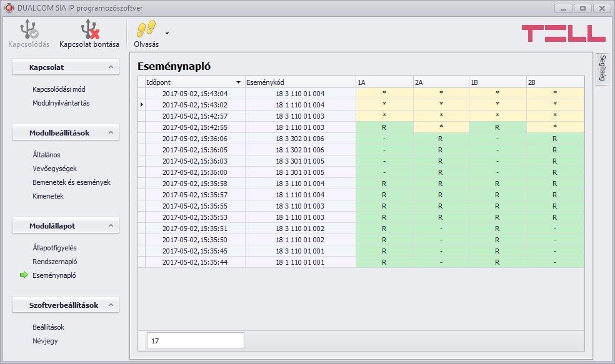615x364 pixels.
Task: Collapse the Kapcsolat section
Action: pyautogui.click(x=111, y=67)
